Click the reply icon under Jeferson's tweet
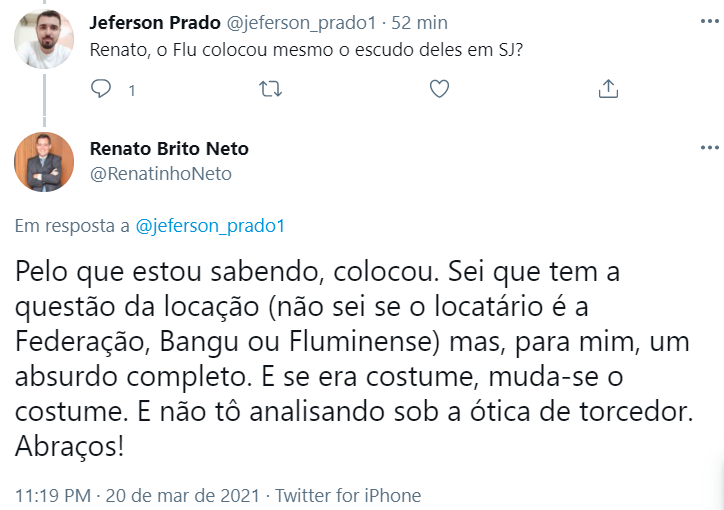The height and width of the screenshot is (510, 724). click(x=100, y=89)
